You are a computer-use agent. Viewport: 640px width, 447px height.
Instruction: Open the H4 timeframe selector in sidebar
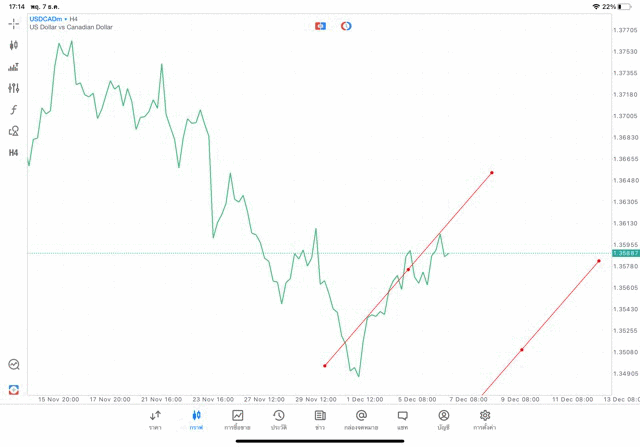point(14,153)
